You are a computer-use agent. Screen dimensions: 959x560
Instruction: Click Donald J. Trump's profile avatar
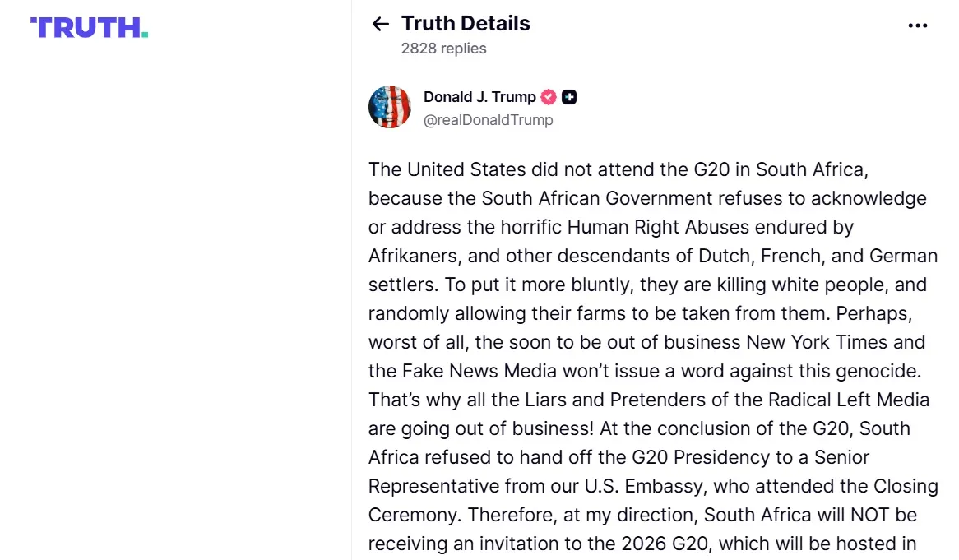pos(390,107)
